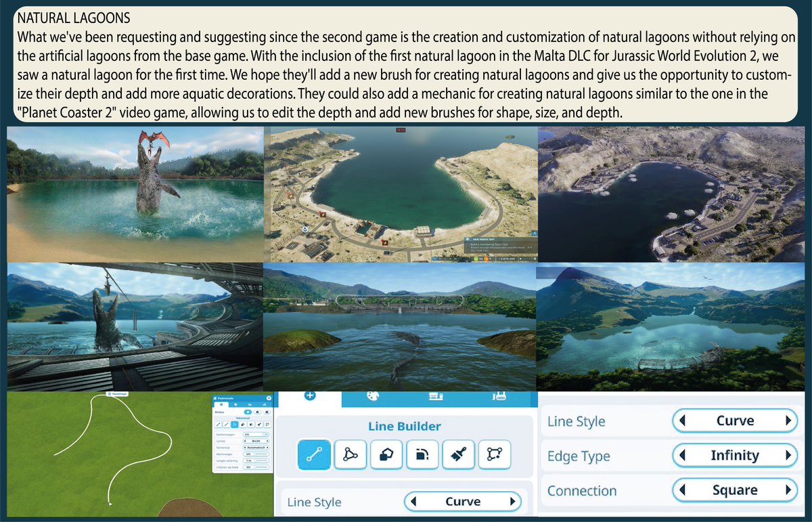Image resolution: width=812 pixels, height=522 pixels.
Task: Click the objectives panel in the bay screenshot
Action: click(501, 246)
